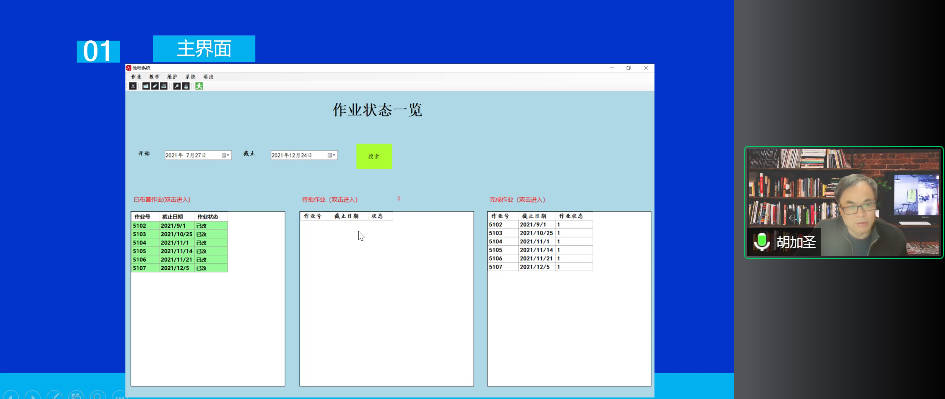Open the first menu in menu bar
The height and width of the screenshot is (399, 945).
(136, 77)
